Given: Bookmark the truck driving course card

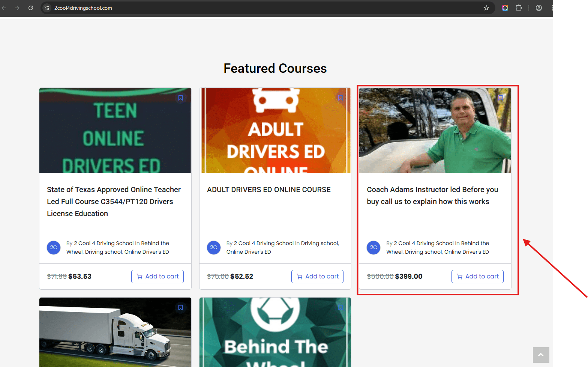Looking at the screenshot, I should pyautogui.click(x=180, y=308).
